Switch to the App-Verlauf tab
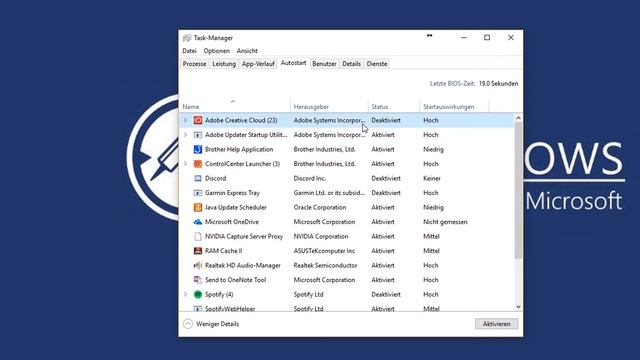640x360 pixels. click(258, 64)
